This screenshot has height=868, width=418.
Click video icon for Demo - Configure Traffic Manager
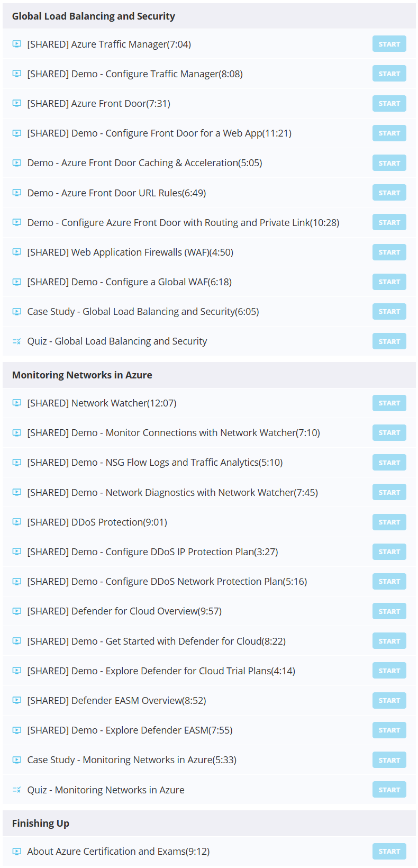(17, 74)
